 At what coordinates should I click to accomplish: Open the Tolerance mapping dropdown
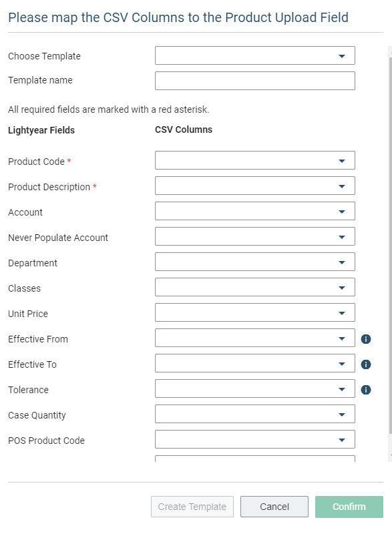pos(255,389)
